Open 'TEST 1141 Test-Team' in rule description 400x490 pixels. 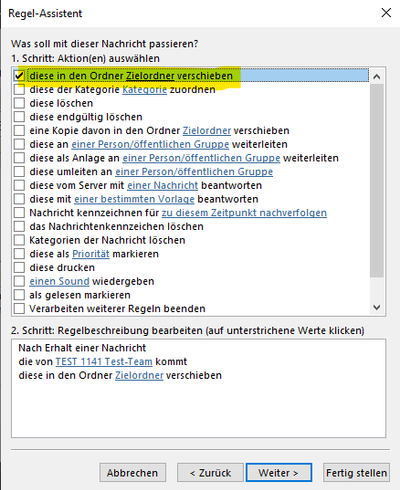[104, 362]
